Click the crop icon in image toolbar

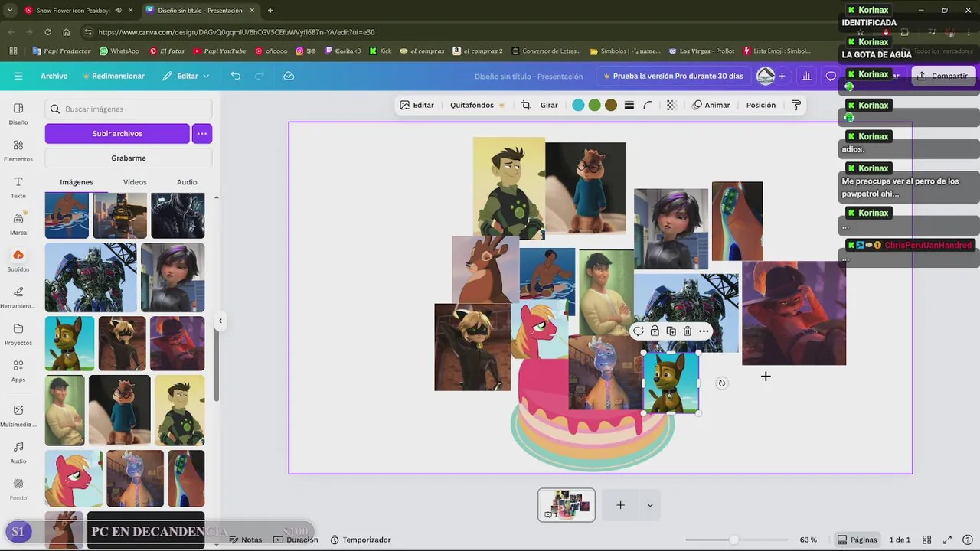pyautogui.click(x=526, y=105)
